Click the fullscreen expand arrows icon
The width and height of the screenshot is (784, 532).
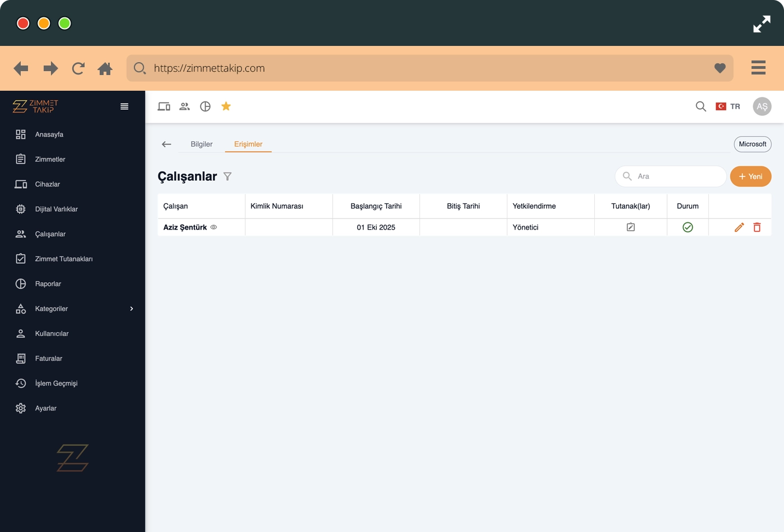[x=762, y=24]
